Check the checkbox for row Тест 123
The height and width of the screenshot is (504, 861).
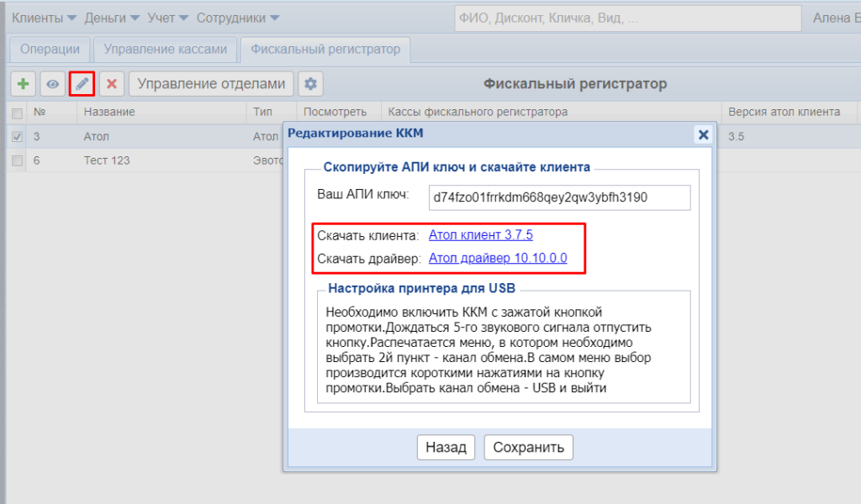[x=17, y=160]
